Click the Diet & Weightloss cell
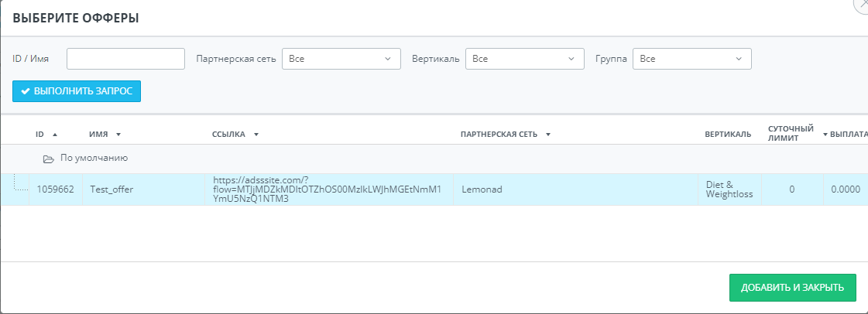868x314 pixels. 729,189
